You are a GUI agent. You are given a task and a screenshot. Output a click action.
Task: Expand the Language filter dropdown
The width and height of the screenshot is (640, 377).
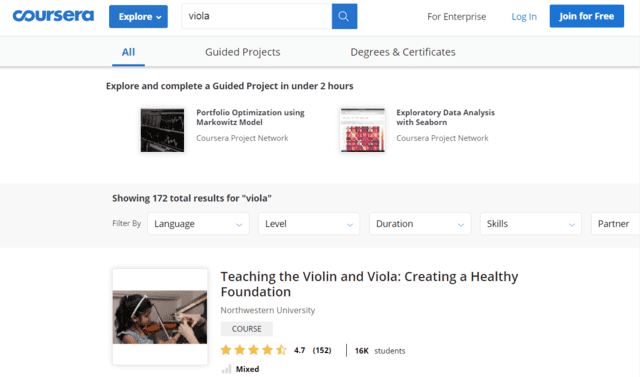point(198,224)
